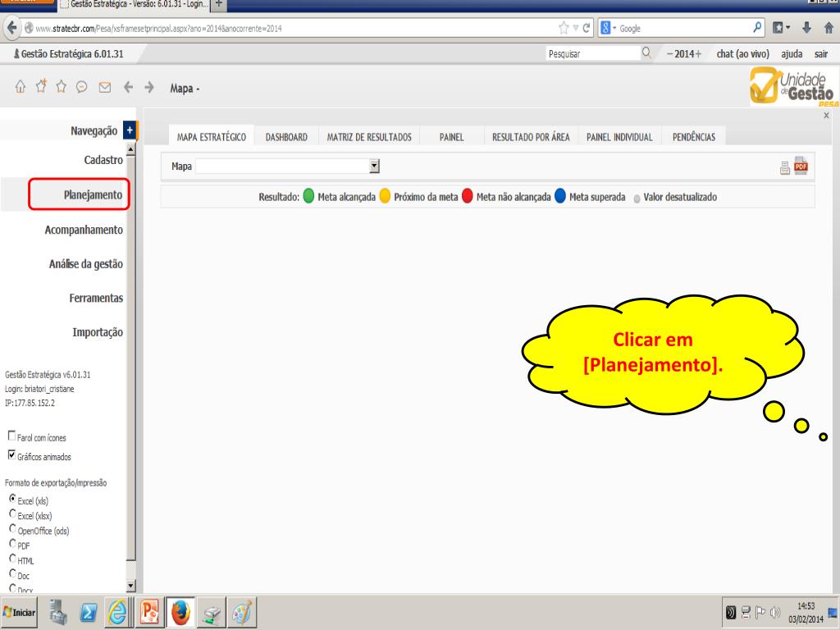The height and width of the screenshot is (630, 840).
Task: Open chat (ao vivo) link
Action: [742, 53]
